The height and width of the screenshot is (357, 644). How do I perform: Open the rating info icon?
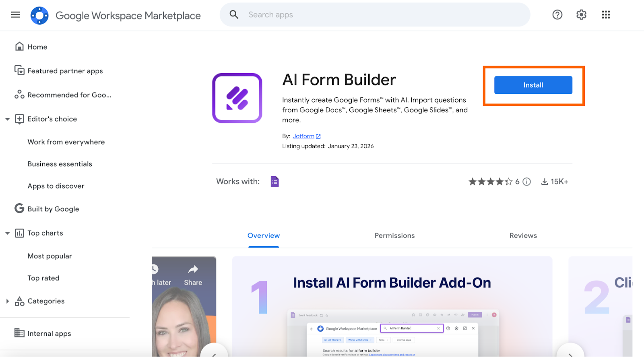tap(526, 182)
